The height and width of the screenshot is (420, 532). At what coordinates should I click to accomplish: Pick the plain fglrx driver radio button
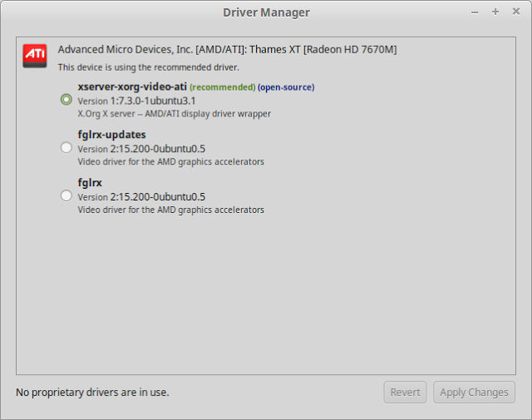[x=66, y=195]
